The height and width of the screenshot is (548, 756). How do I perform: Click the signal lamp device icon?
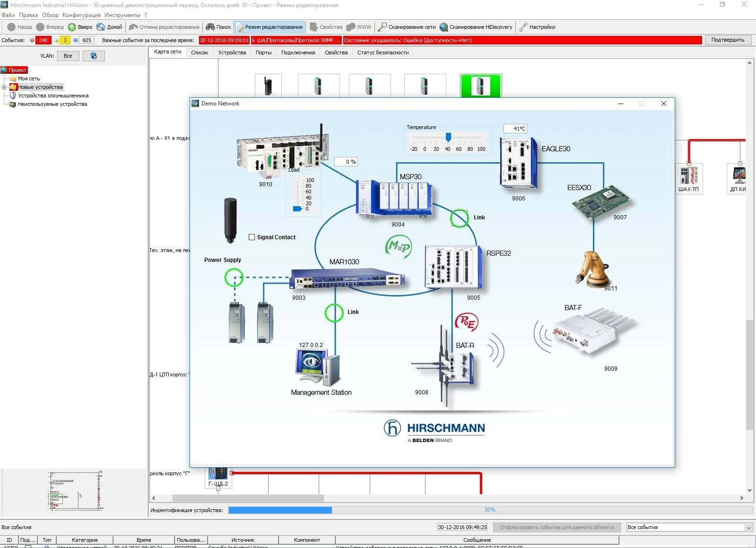230,220
